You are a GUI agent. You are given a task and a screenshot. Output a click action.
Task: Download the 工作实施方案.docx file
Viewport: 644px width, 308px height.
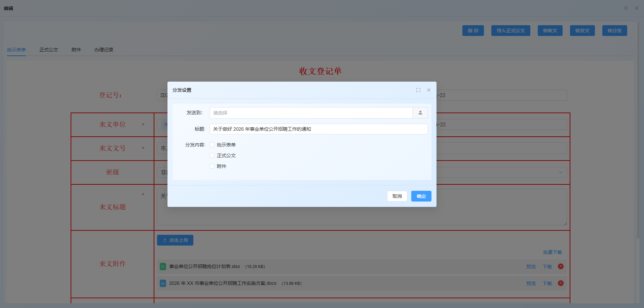pos(547,283)
